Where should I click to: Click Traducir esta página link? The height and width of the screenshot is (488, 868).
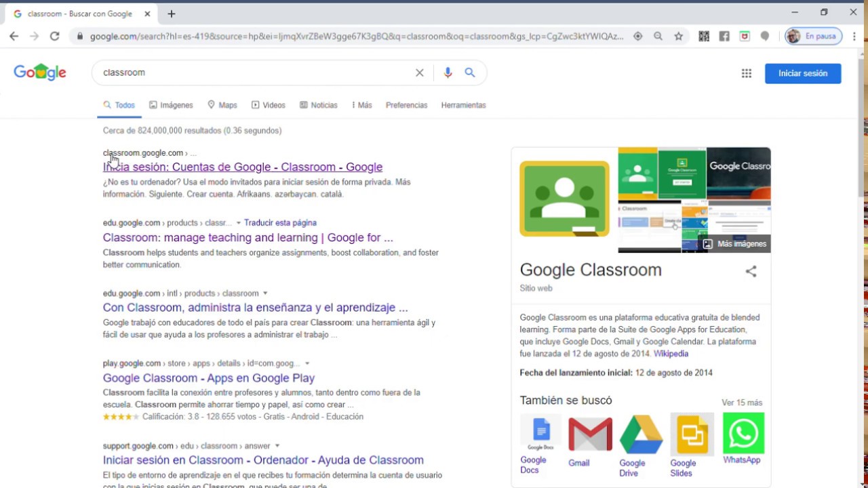point(280,223)
